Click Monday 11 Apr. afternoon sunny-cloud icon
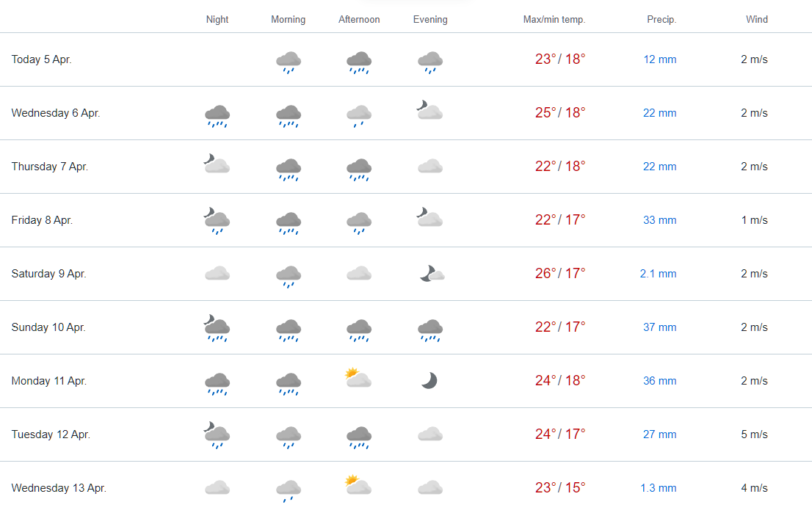Viewport: 812px width, 513px height. coord(358,379)
